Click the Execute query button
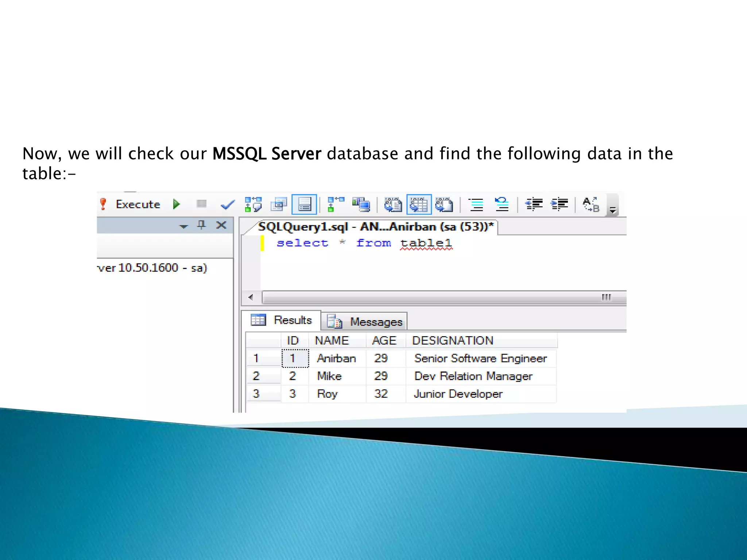This screenshot has width=747, height=560. (131, 204)
